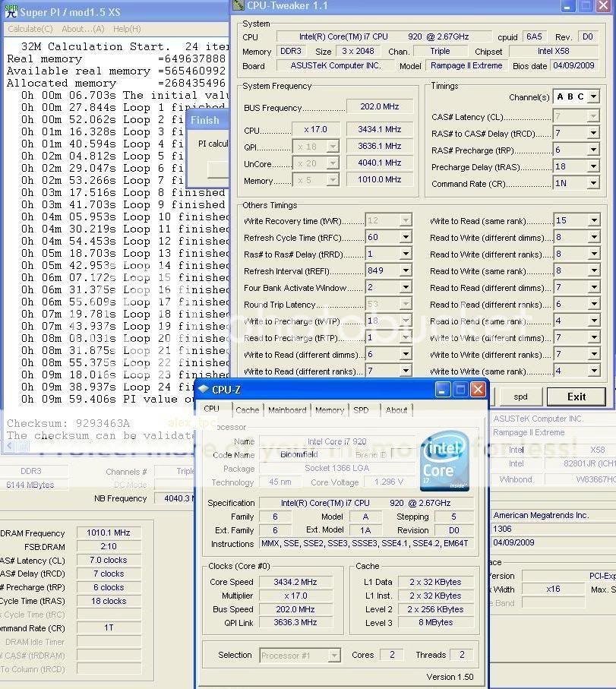The width and height of the screenshot is (616, 689).
Task: Select the Memory tab in CPU-Z
Action: pyautogui.click(x=330, y=410)
